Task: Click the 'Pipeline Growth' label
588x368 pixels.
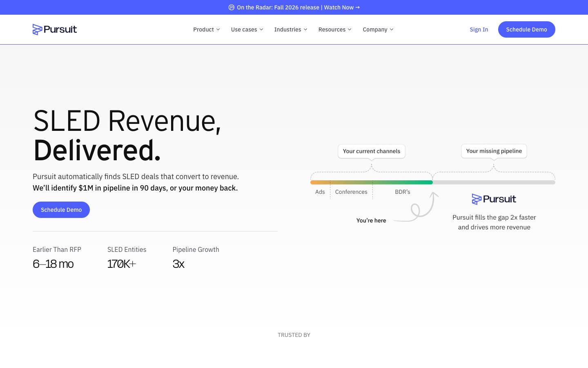Action: [196, 249]
